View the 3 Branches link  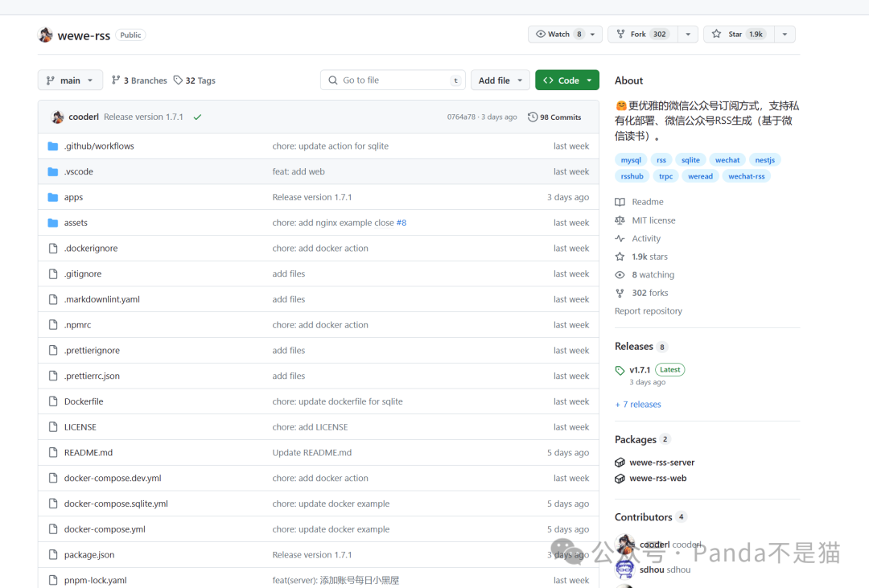(139, 80)
